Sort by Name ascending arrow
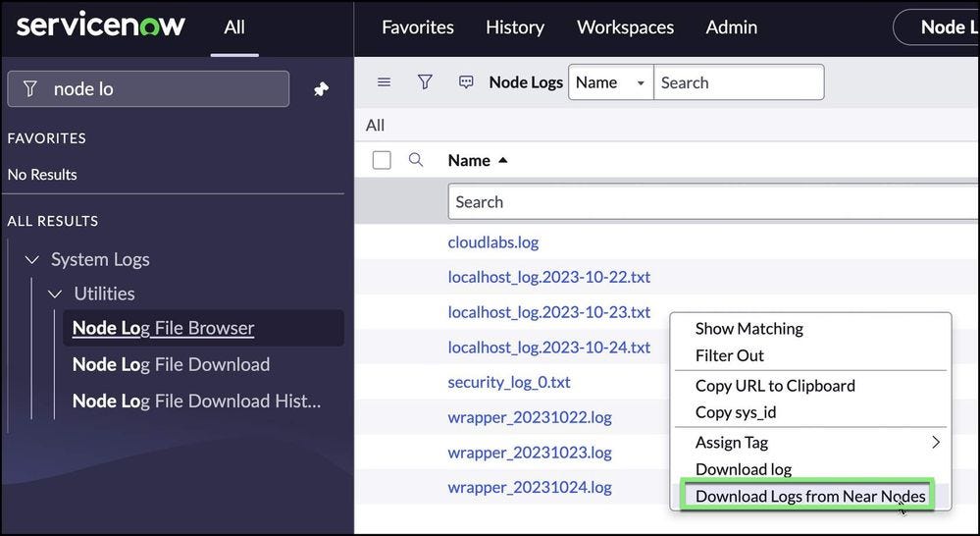The height and width of the screenshot is (536, 980). [x=503, y=161]
